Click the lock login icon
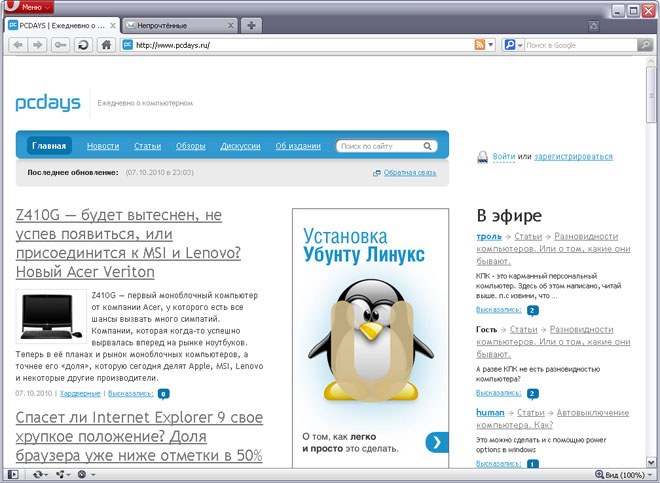Image resolution: width=660 pixels, height=483 pixels. coord(482,157)
